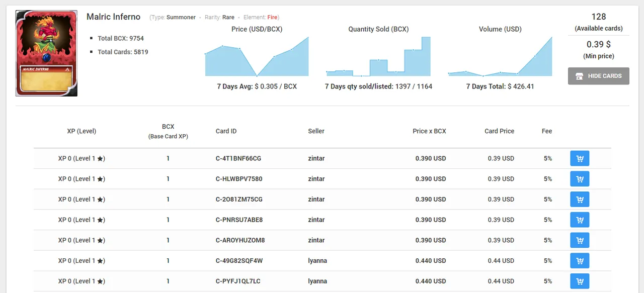Screen dimensions: 644x293
Task: Click the 5% fee in C-4T1BNF66CG row
Action: pyautogui.click(x=548, y=158)
